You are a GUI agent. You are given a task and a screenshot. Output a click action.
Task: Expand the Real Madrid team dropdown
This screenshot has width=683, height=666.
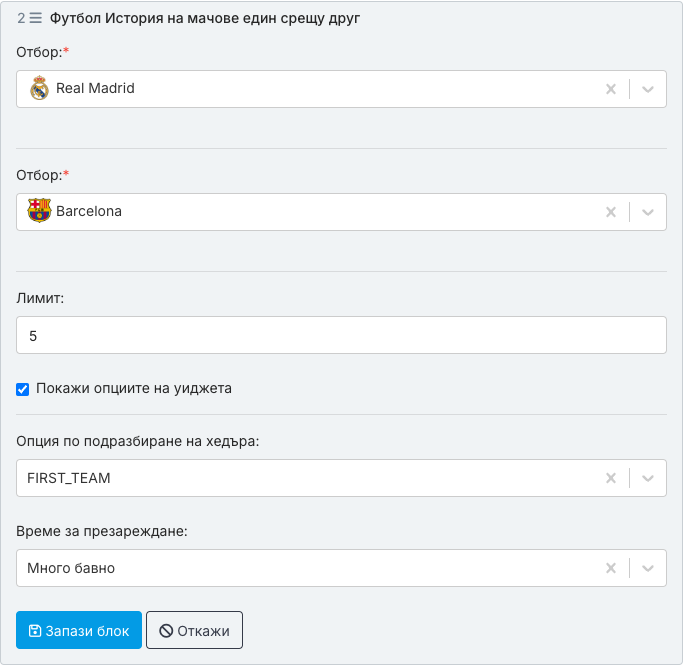(x=648, y=89)
